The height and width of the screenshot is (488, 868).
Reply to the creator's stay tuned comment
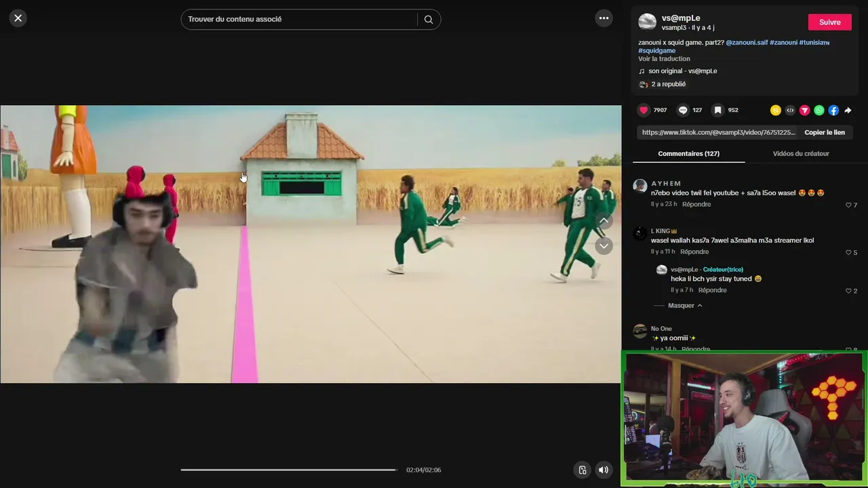(712, 290)
